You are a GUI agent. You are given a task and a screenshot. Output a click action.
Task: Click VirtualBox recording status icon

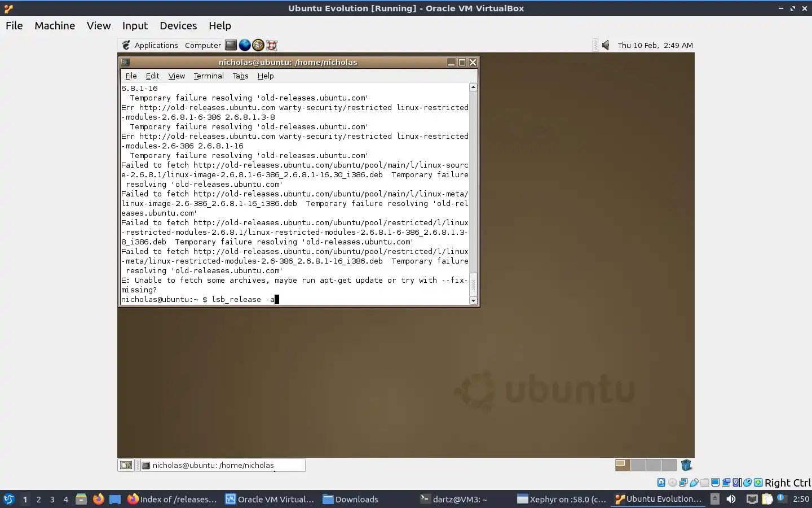(726, 483)
